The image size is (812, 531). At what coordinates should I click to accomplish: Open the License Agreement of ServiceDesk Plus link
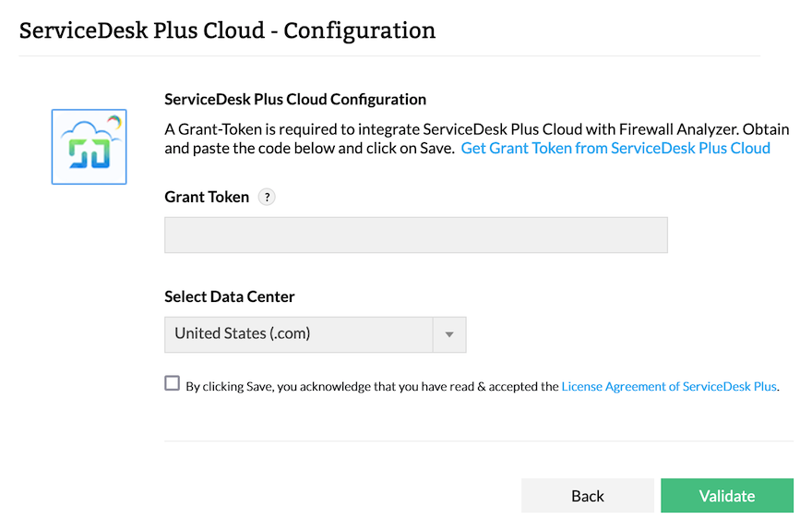669,387
